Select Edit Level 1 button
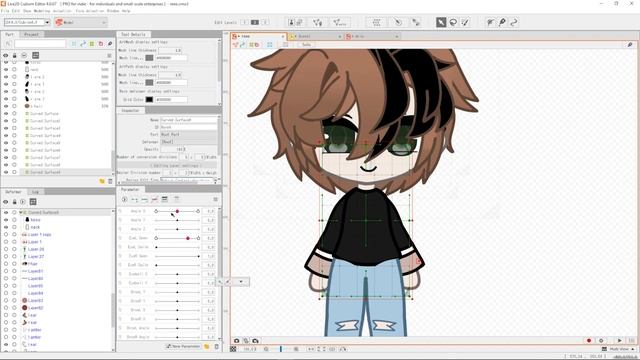 point(244,22)
